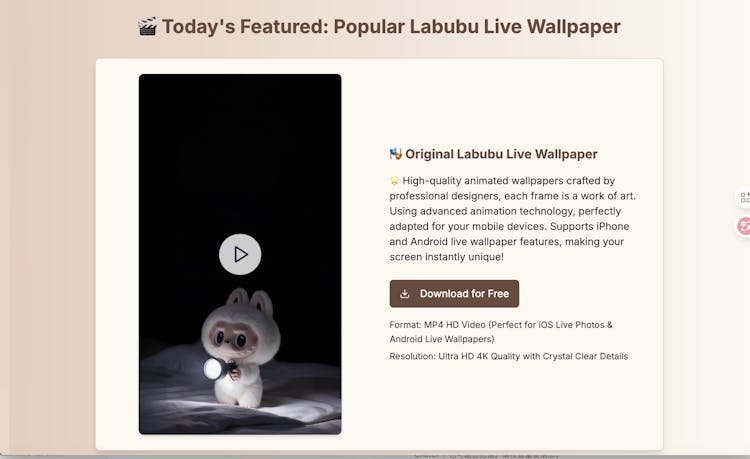Click the download arrow icon in button

[x=405, y=294]
